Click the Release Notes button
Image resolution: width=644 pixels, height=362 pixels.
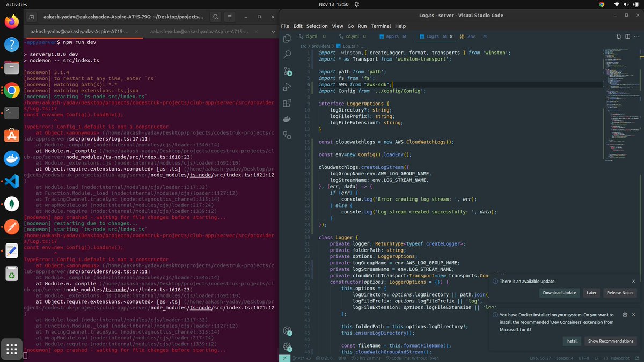click(x=620, y=293)
